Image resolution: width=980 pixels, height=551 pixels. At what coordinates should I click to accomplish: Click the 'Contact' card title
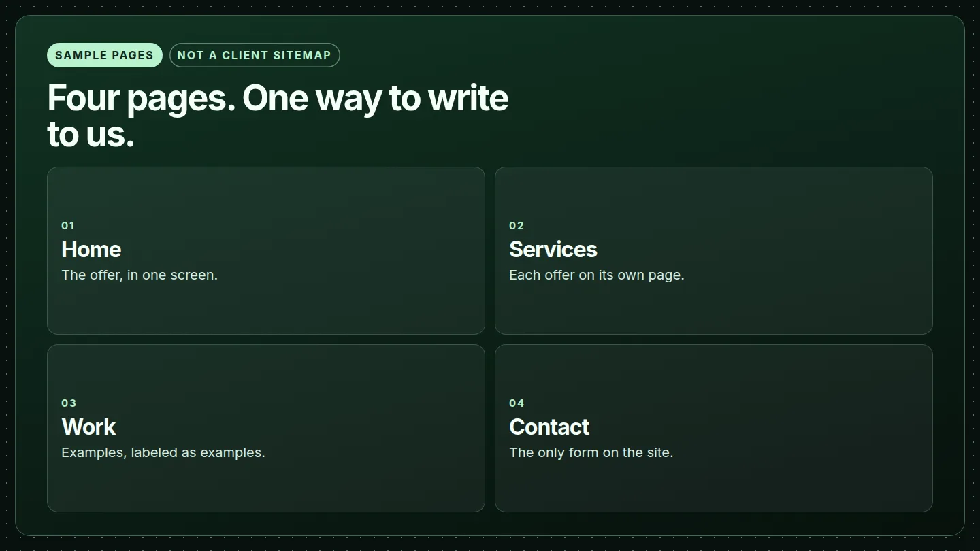click(549, 427)
